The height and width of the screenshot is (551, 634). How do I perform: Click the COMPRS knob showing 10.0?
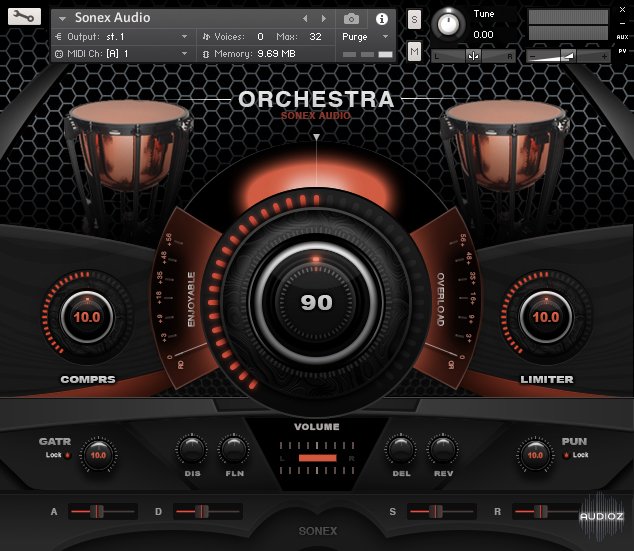click(x=87, y=317)
